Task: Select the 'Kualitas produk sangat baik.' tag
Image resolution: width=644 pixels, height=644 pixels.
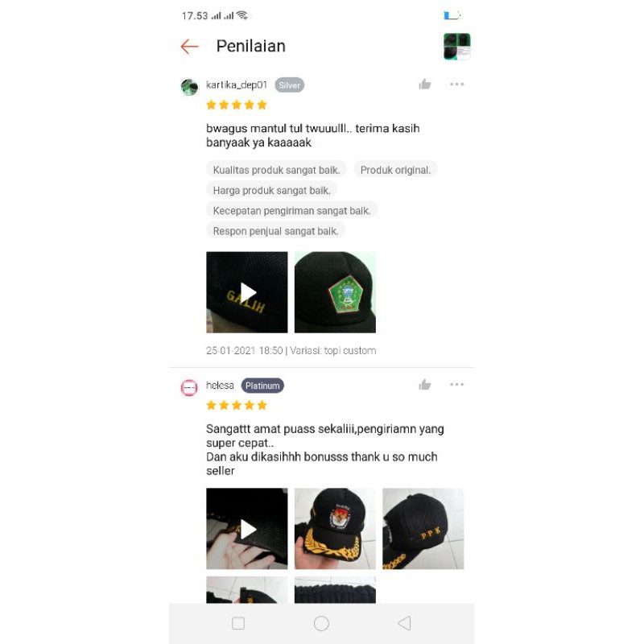Action: pyautogui.click(x=276, y=170)
